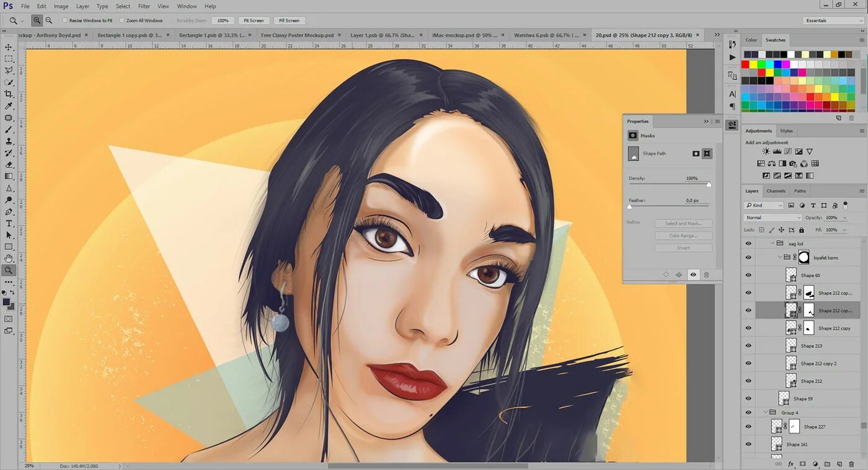The height and width of the screenshot is (470, 868).
Task: Open the Character panel icon
Action: [732, 94]
